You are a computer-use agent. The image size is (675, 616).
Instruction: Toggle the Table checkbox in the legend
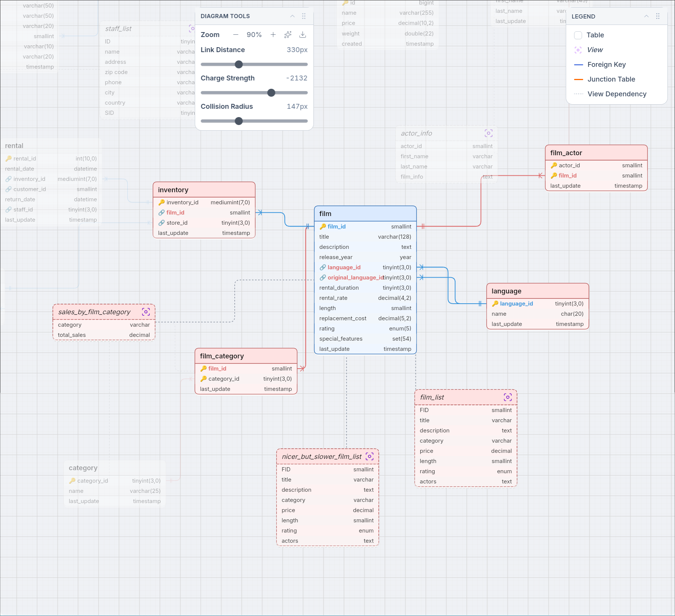(x=578, y=35)
